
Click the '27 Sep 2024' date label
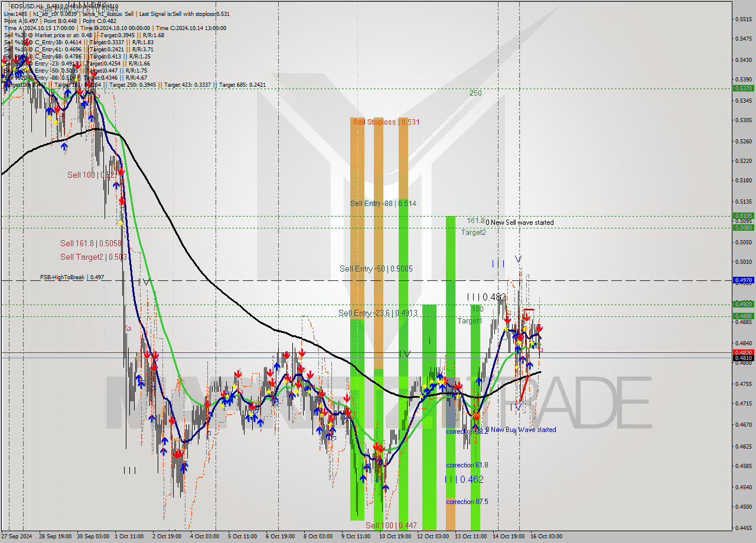[x=17, y=537]
